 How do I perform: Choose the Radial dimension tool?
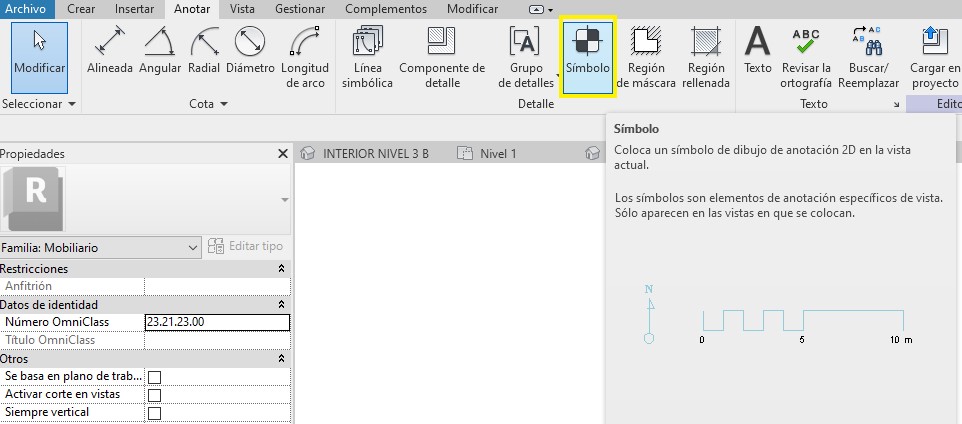click(206, 55)
